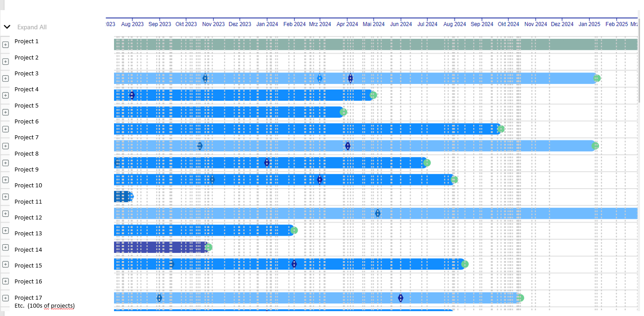Click the green end marker at Mai 2024
Viewport: 644px width, 316px height.
[373, 95]
